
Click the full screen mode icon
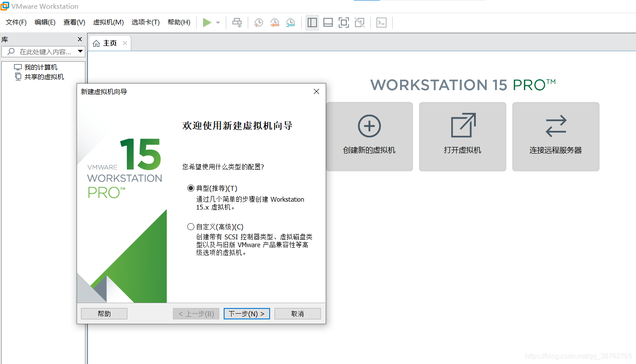pyautogui.click(x=344, y=22)
